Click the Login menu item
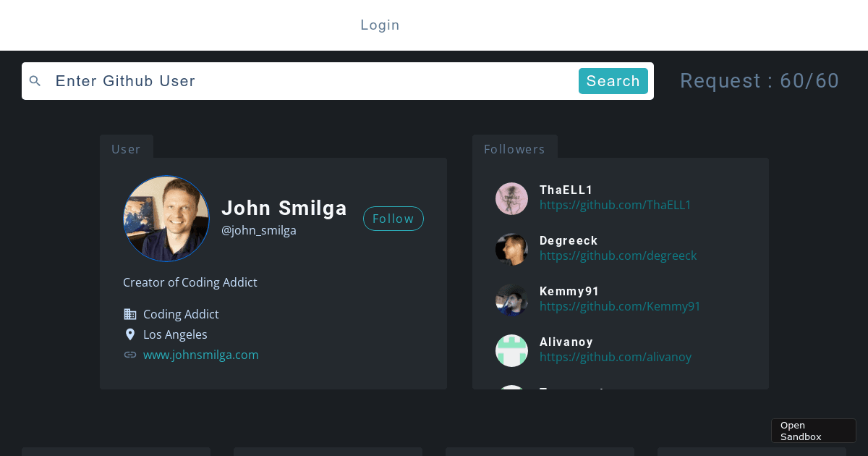Image resolution: width=868 pixels, height=456 pixels. (380, 25)
